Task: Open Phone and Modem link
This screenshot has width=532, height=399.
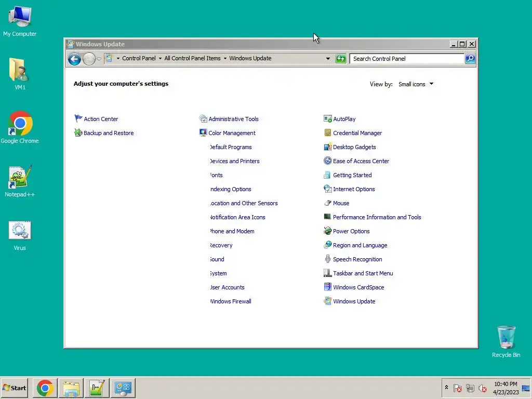Action: click(x=232, y=231)
